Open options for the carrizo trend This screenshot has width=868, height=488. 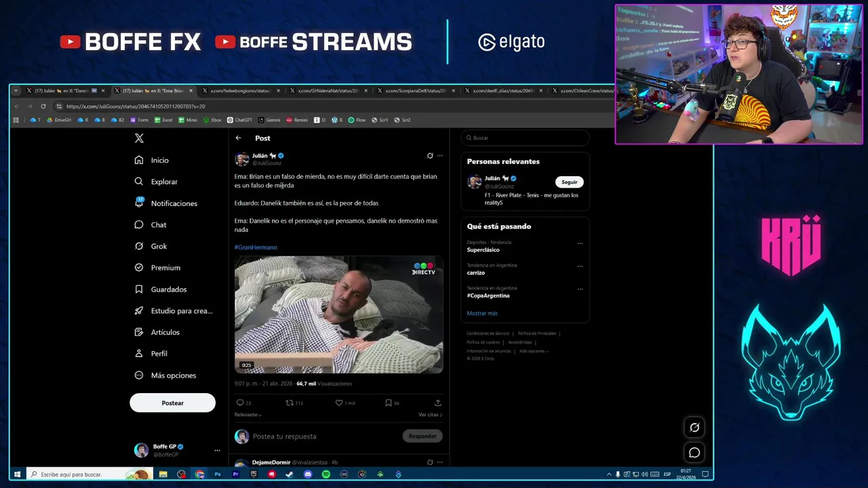click(x=580, y=266)
